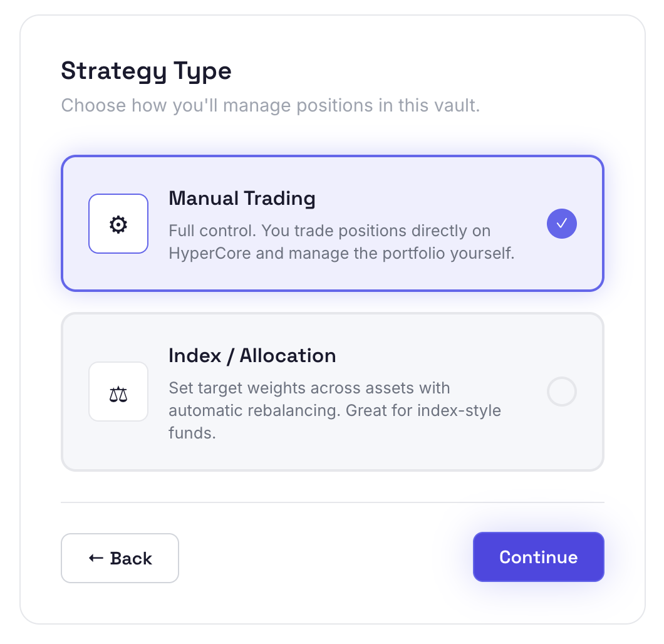Click the "Strategy Type" heading
The image size is (664, 644).
(x=146, y=71)
